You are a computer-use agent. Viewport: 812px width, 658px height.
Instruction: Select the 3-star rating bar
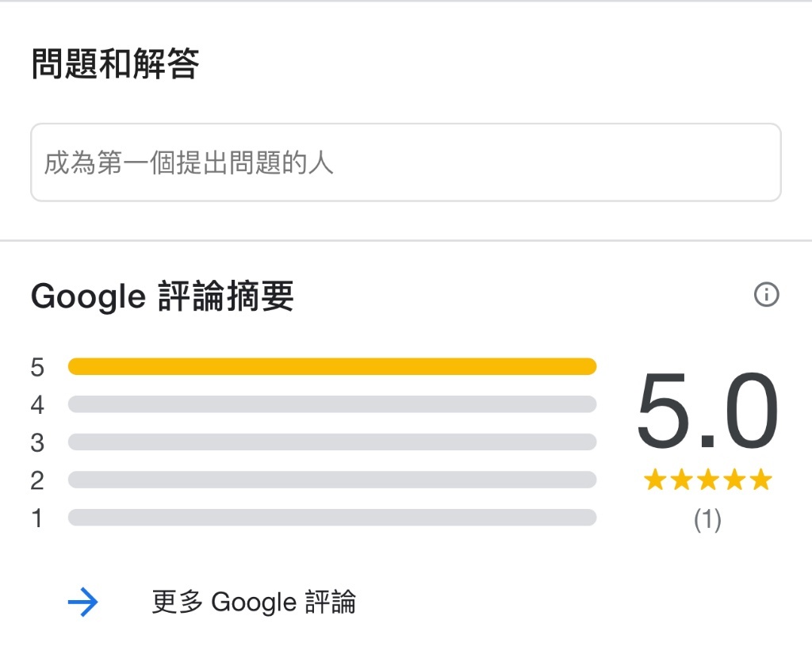[x=332, y=442]
